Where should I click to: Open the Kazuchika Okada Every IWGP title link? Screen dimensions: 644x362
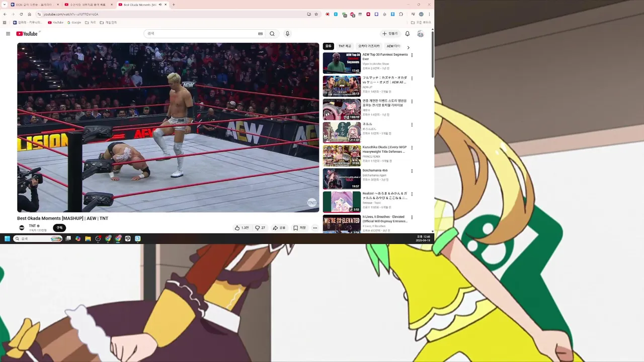click(384, 149)
